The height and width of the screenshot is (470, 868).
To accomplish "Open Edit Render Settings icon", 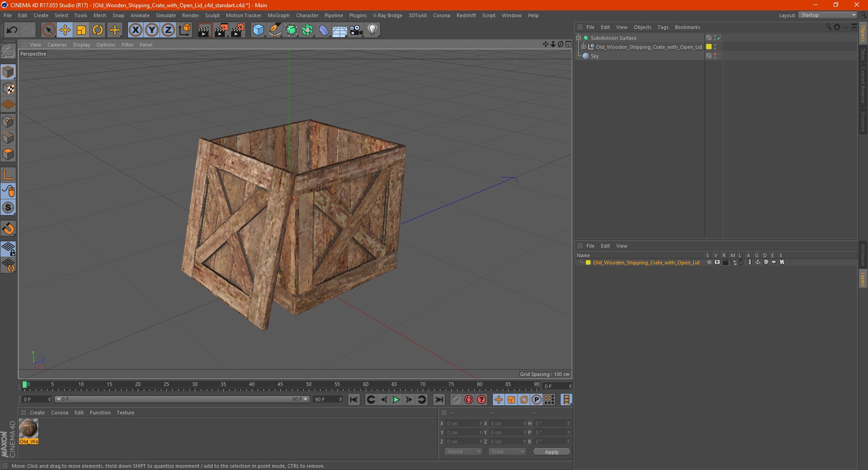I will click(238, 30).
